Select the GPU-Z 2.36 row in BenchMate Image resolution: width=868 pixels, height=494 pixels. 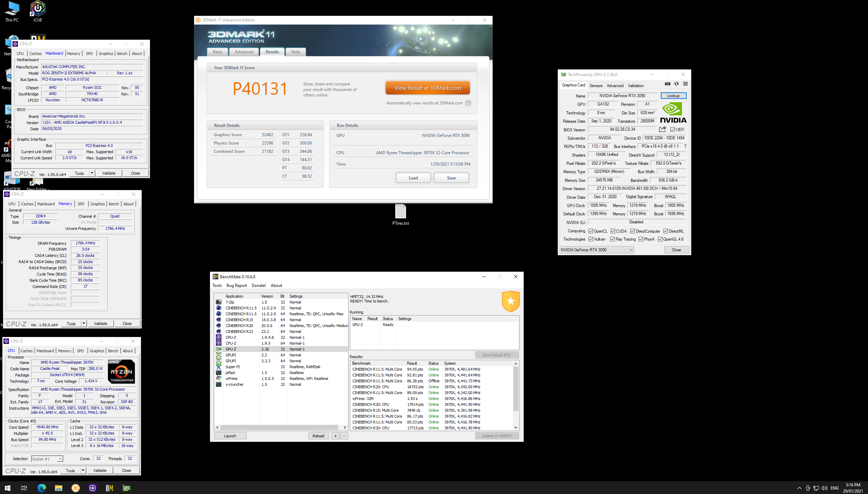point(281,349)
